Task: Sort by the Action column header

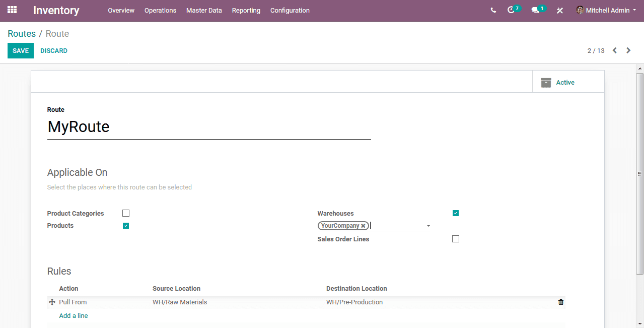Action: point(68,289)
